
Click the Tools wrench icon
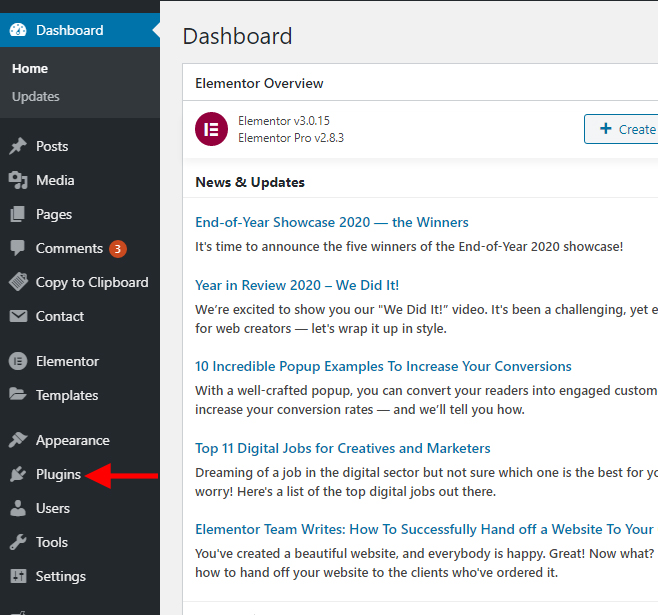[x=18, y=542]
